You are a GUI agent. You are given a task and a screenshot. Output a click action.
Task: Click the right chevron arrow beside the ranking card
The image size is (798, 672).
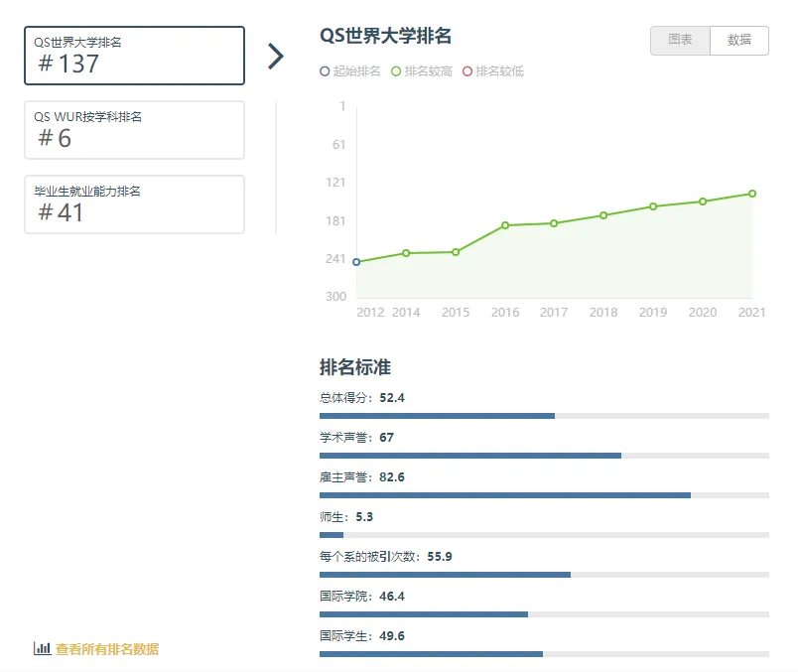275,56
